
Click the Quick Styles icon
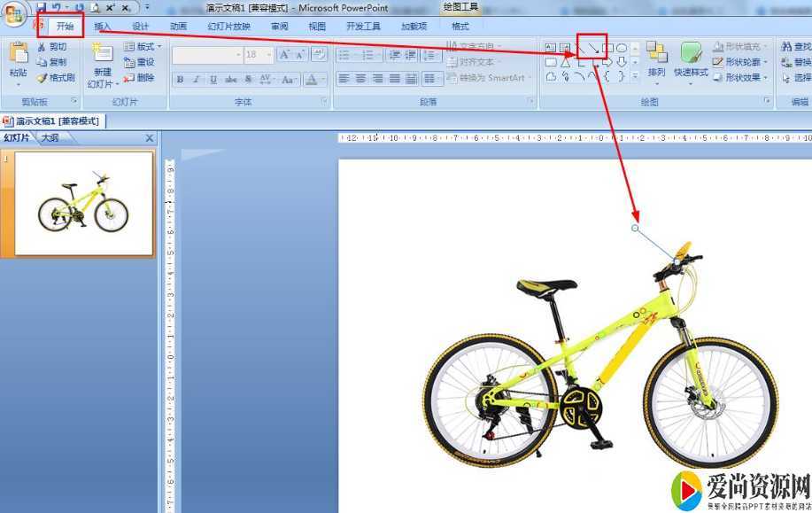tap(691, 53)
